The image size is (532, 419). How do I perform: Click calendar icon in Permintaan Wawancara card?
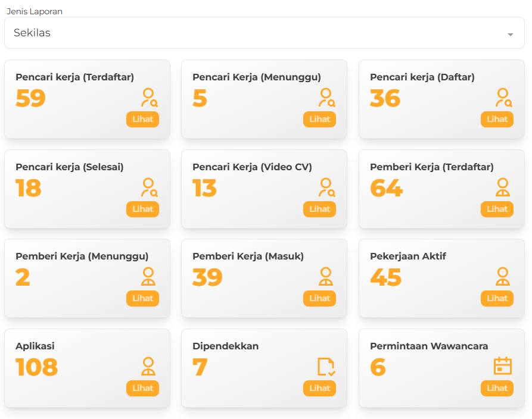tap(503, 366)
